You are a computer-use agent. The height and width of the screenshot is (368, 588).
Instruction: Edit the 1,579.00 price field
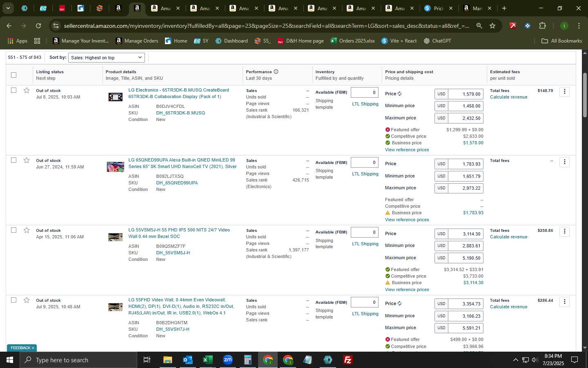coord(465,94)
